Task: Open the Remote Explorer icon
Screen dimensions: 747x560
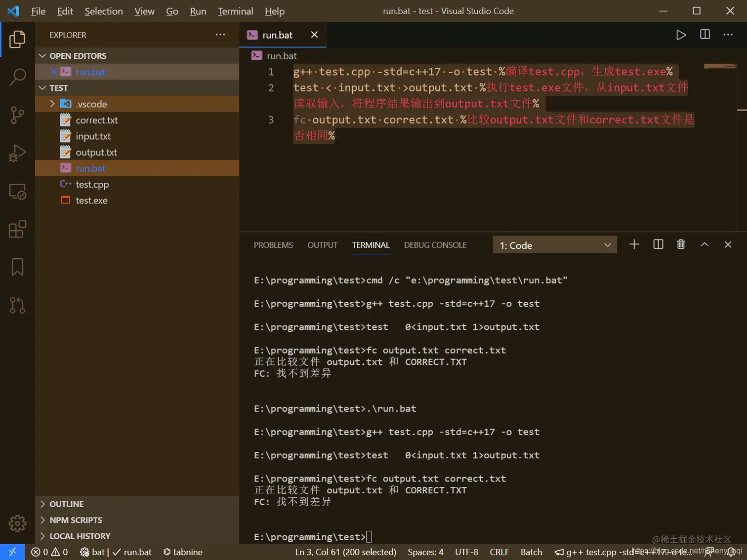Action: (x=17, y=191)
